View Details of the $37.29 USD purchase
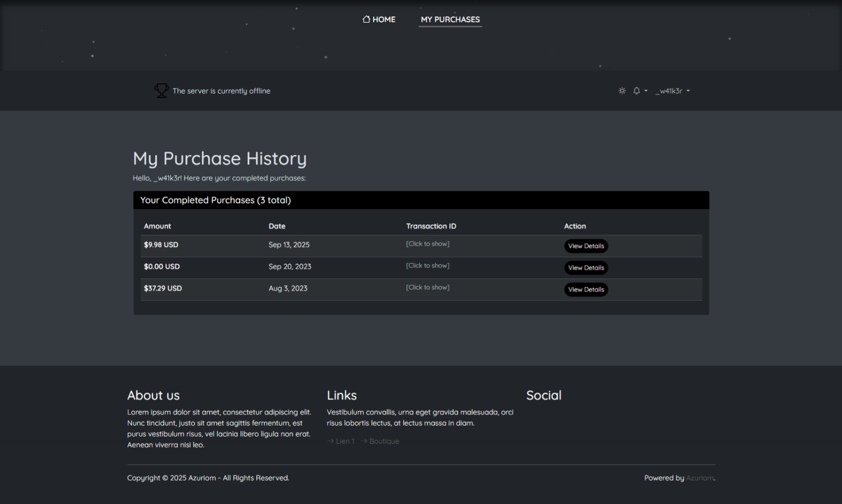 click(x=586, y=289)
